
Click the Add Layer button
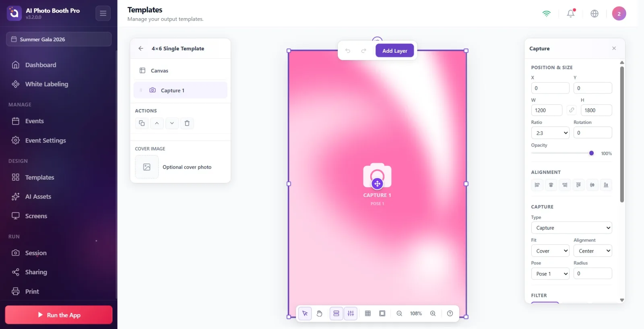[x=395, y=51]
